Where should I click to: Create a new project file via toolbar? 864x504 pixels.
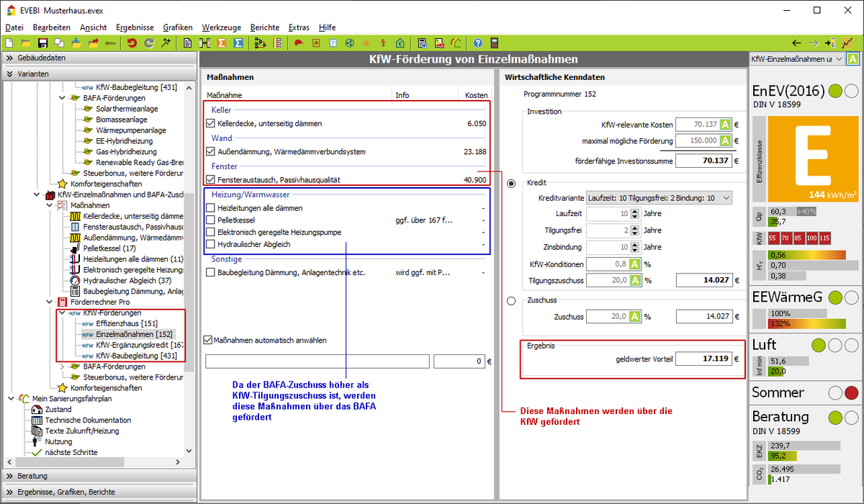pos(10,43)
